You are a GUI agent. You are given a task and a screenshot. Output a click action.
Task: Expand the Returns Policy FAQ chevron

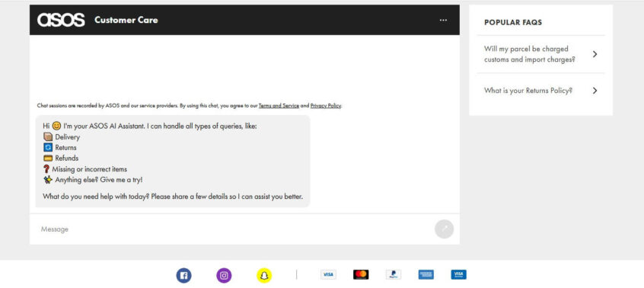coord(595,91)
